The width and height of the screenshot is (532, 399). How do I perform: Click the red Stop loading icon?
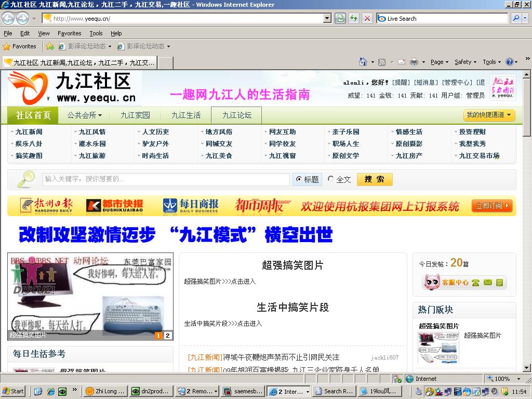367,19
